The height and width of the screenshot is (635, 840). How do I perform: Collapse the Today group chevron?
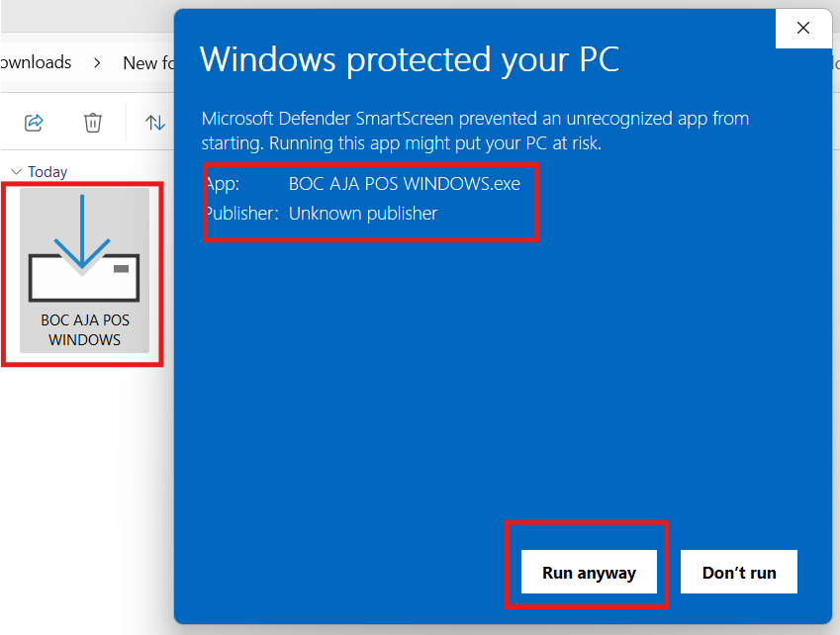coord(16,172)
